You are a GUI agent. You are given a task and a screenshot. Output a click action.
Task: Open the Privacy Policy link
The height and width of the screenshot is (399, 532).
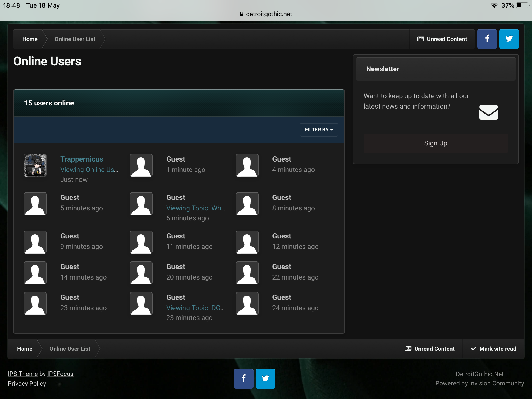pyautogui.click(x=27, y=384)
